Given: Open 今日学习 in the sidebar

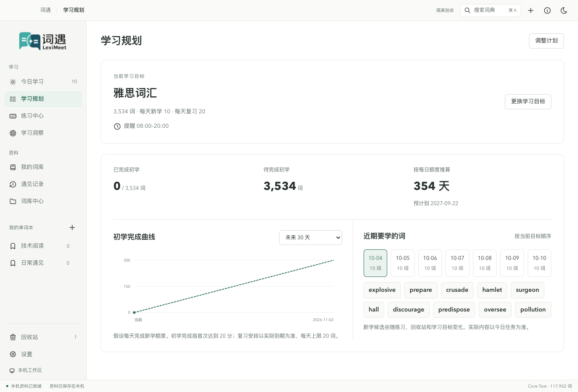Looking at the screenshot, I should (x=43, y=82).
